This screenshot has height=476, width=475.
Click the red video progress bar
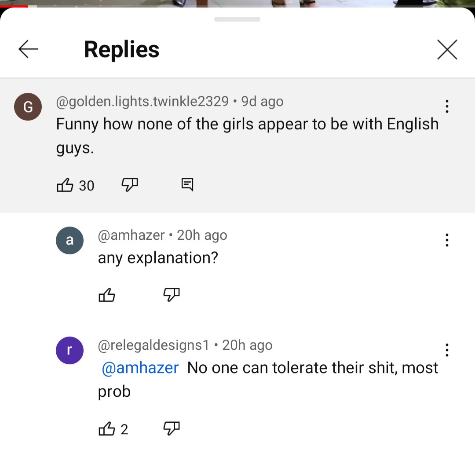click(x=14, y=6)
